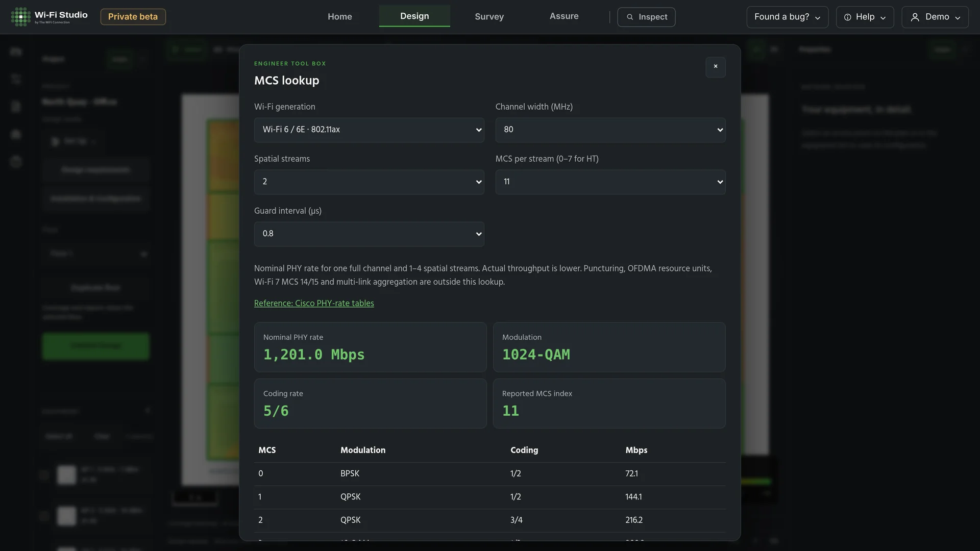The image size is (980, 551).
Task: Click the Private beta badge
Action: (133, 17)
